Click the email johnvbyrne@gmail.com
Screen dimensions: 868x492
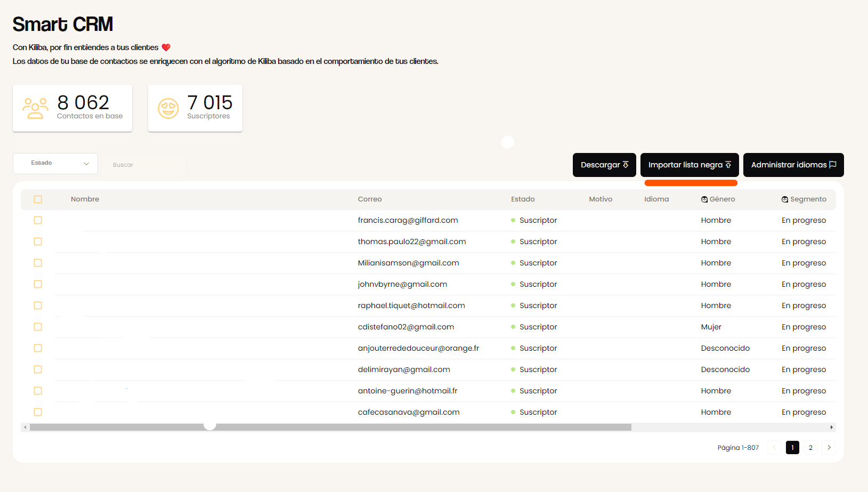click(x=403, y=284)
